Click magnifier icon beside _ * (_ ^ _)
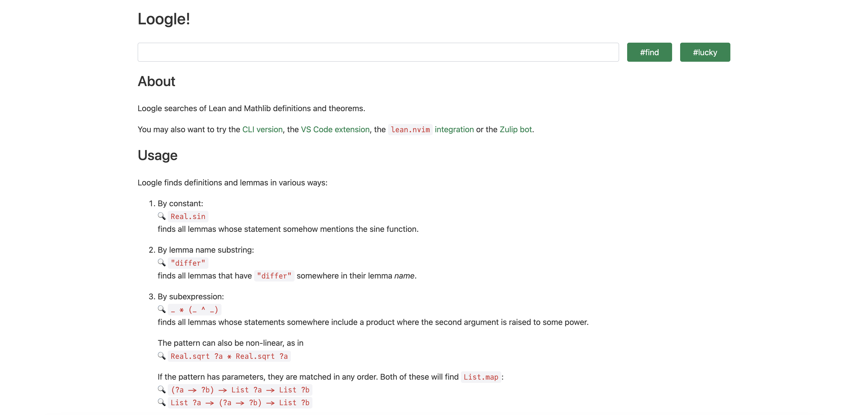The image size is (868, 415). [162, 309]
